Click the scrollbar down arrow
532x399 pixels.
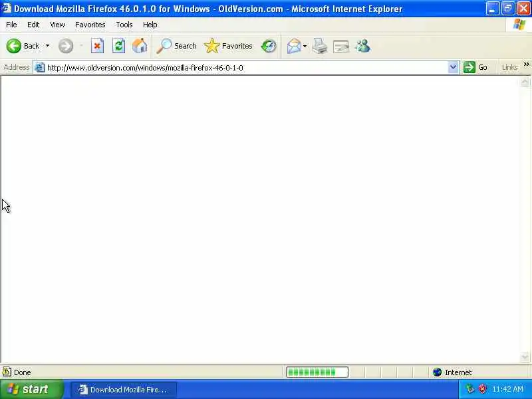(525, 356)
